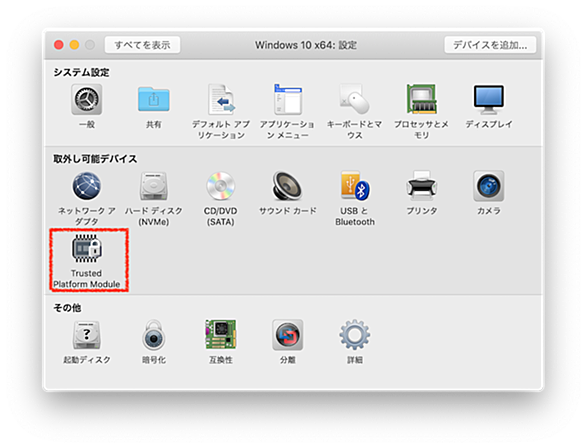Open デフォルト アプリケーション settings
This screenshot has width=586, height=448.
(x=220, y=99)
